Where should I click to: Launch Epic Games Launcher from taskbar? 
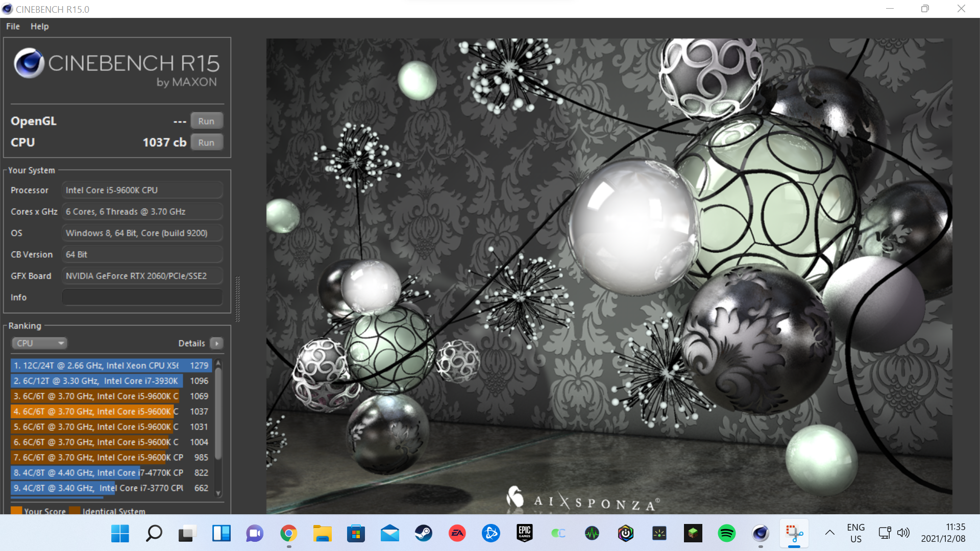(524, 534)
